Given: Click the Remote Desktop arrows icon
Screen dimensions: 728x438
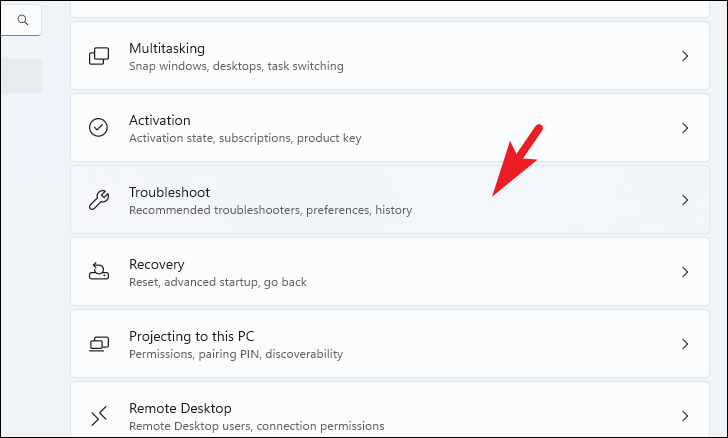Looking at the screenshot, I should click(99, 416).
